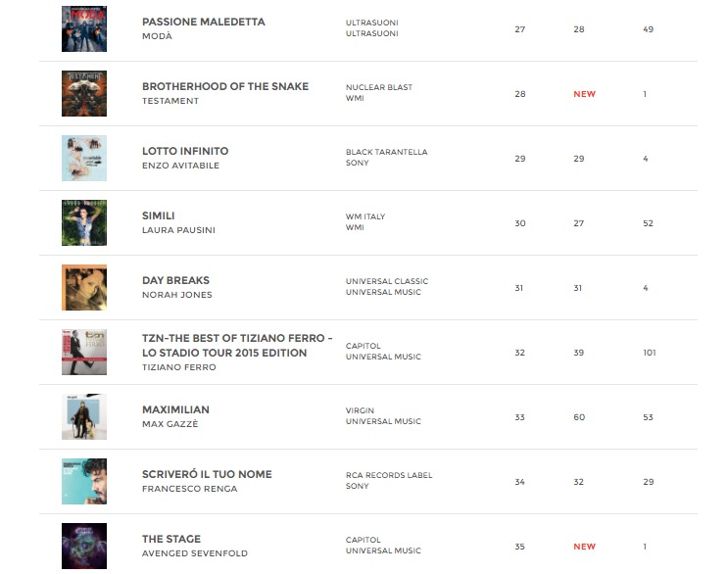This screenshot has width=728, height=574.
Task: Open the Simili cover image
Action: click(84, 222)
